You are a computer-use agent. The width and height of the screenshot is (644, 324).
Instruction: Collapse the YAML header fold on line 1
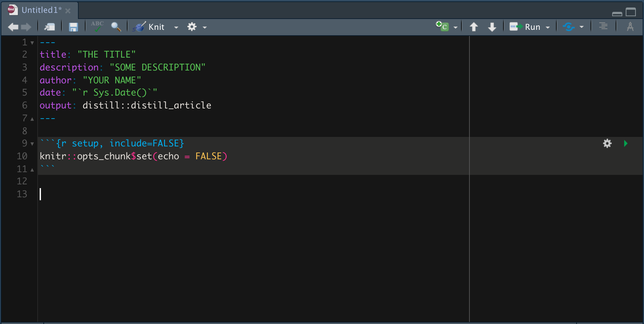click(32, 43)
